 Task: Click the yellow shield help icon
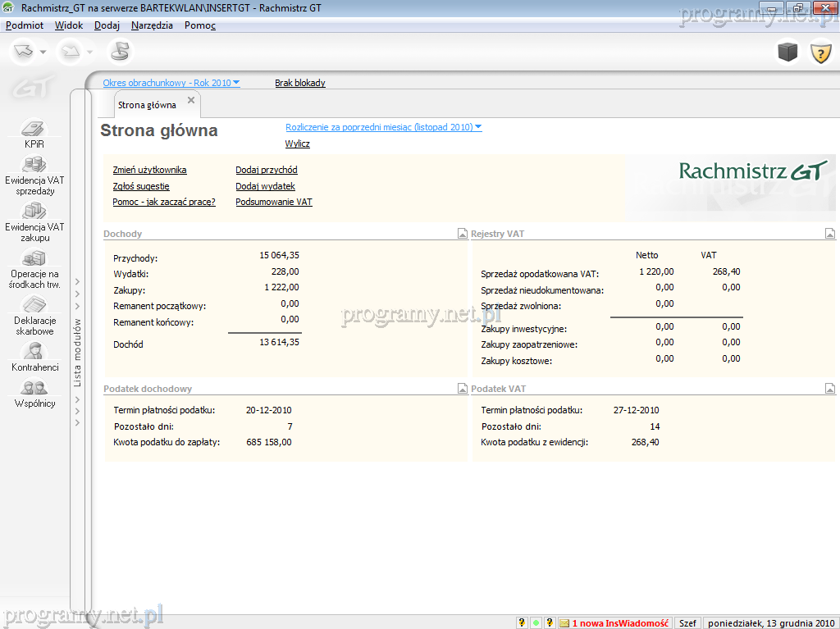[x=821, y=52]
